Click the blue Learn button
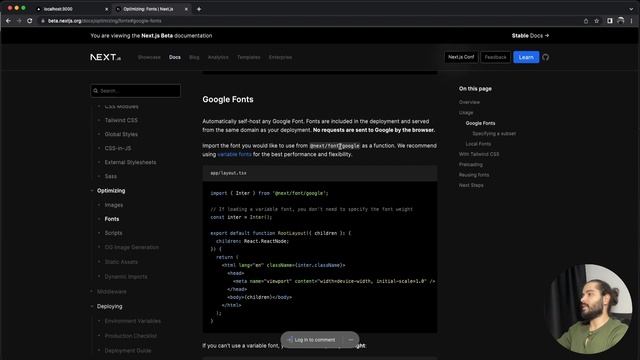This screenshot has height=360, width=640. point(526,57)
